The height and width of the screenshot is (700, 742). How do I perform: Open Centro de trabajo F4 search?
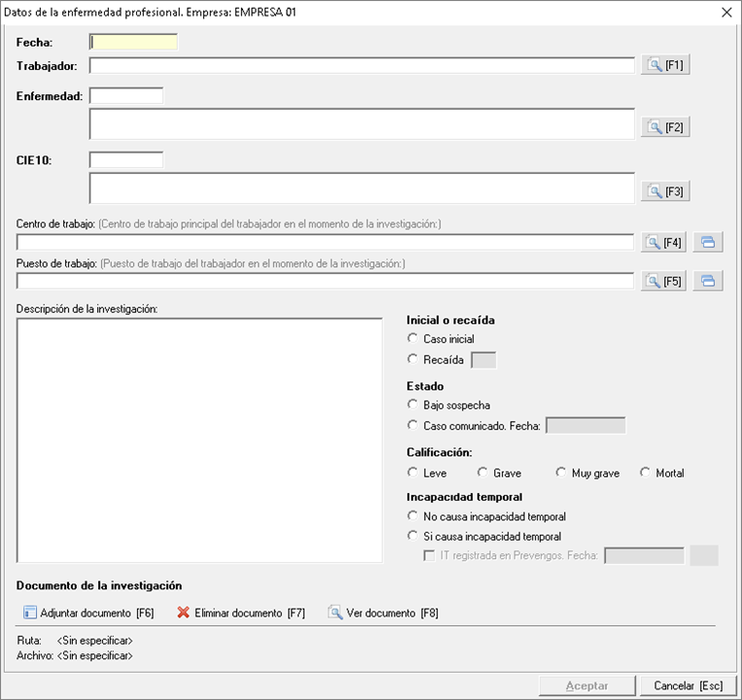point(665,242)
